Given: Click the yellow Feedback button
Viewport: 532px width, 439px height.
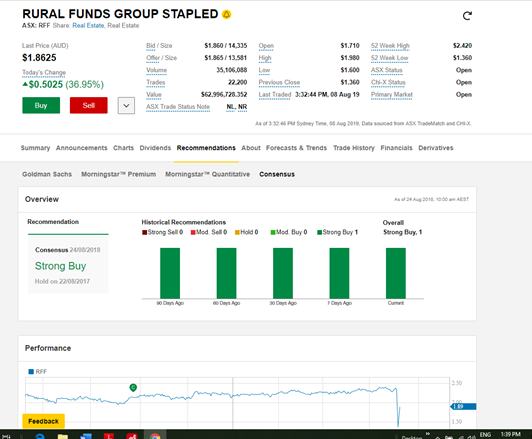Looking at the screenshot, I should [43, 421].
